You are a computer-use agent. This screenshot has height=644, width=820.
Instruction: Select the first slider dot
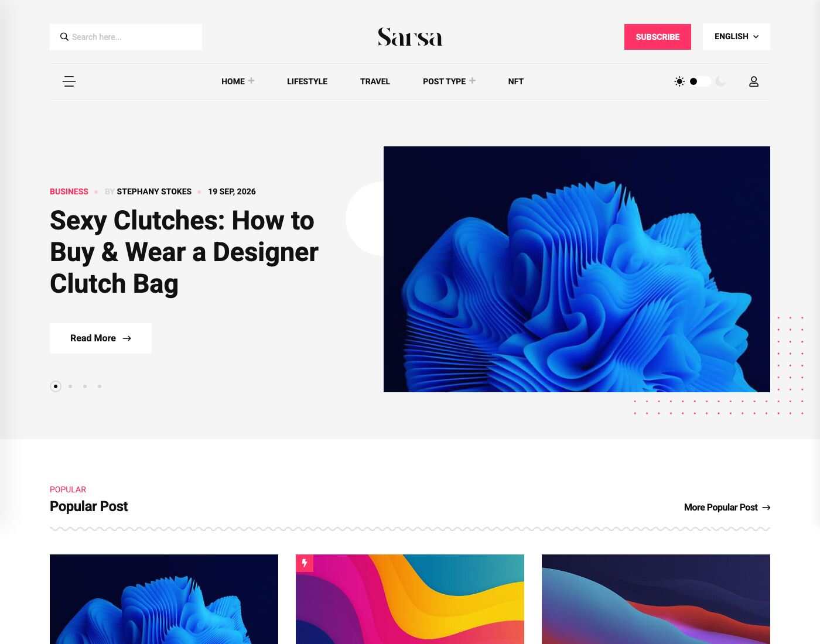coord(56,386)
